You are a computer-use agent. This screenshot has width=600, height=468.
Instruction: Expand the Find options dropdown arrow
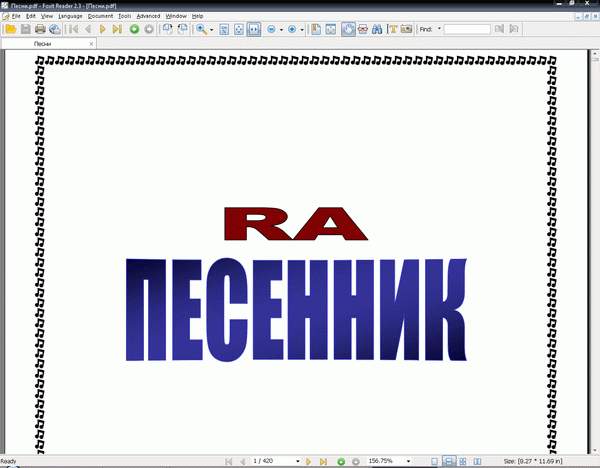coord(439,30)
